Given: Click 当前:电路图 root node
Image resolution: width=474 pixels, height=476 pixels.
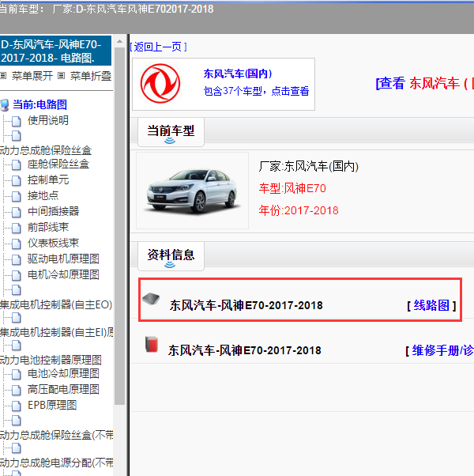Looking at the screenshot, I should click(39, 104).
